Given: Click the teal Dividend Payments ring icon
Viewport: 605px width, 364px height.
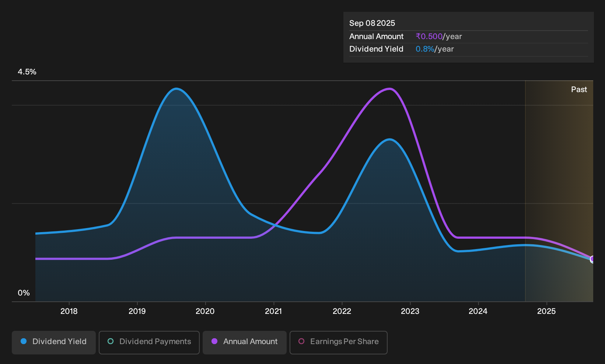Looking at the screenshot, I should click(111, 341).
